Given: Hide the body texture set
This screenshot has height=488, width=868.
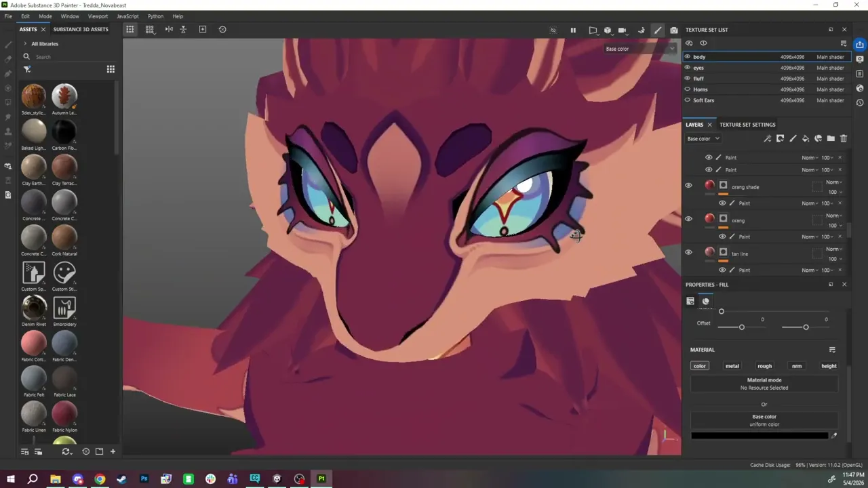Looking at the screenshot, I should [688, 57].
